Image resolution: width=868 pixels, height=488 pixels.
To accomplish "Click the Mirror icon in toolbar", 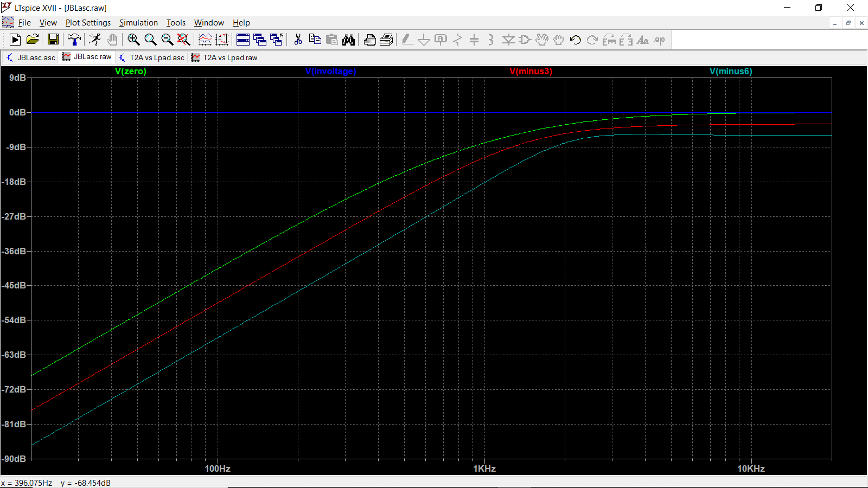I will pos(626,40).
